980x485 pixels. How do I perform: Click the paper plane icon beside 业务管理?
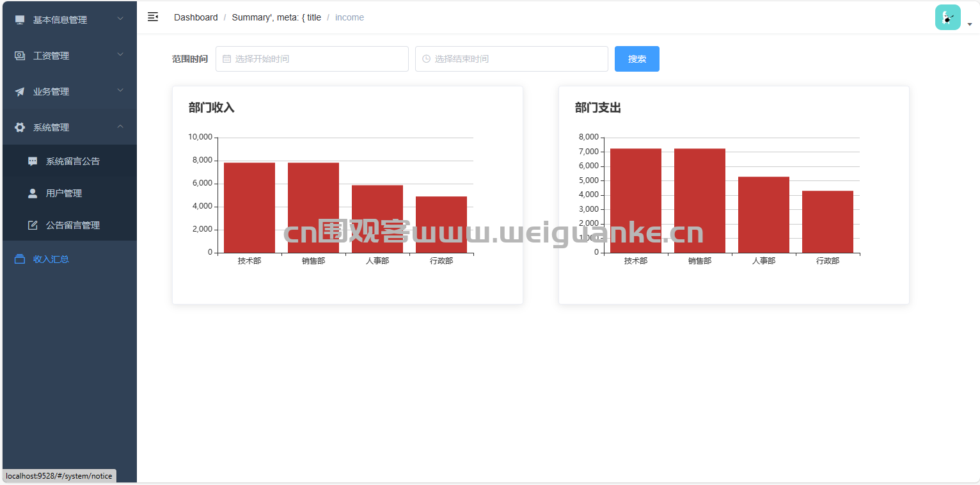coord(20,91)
